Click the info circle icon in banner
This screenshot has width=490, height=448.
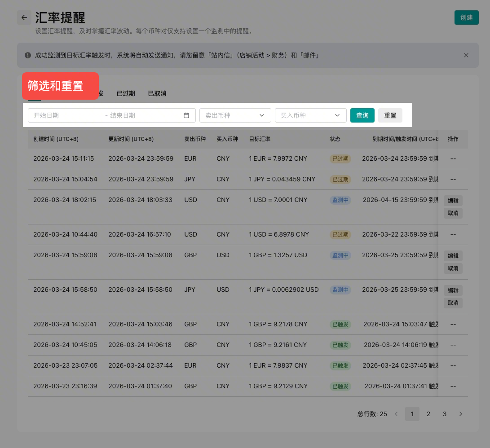[x=28, y=55]
